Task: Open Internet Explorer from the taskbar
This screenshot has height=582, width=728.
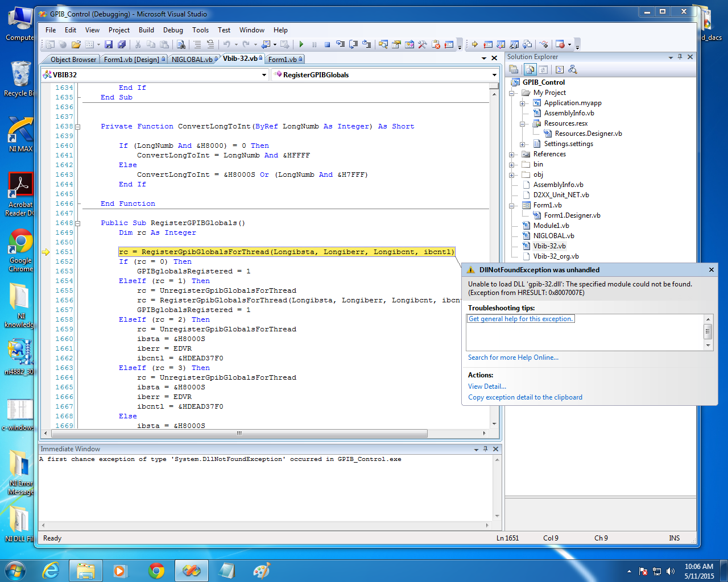Action: pyautogui.click(x=51, y=571)
